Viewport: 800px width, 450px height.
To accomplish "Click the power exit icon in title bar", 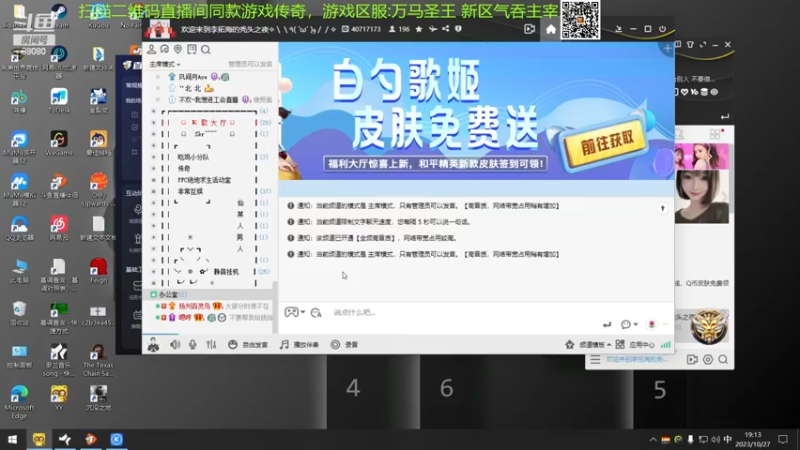I will 662,29.
